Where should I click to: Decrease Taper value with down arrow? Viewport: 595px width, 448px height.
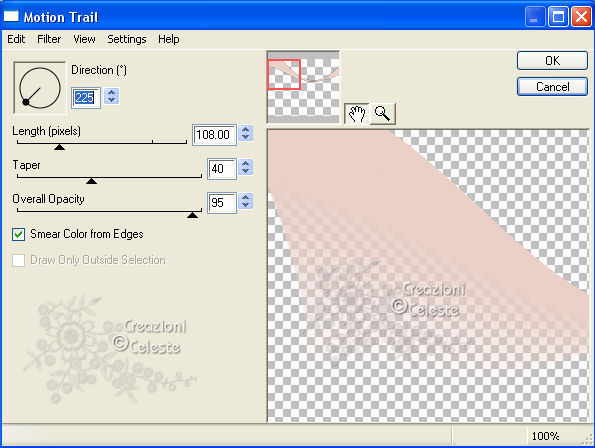[246, 171]
